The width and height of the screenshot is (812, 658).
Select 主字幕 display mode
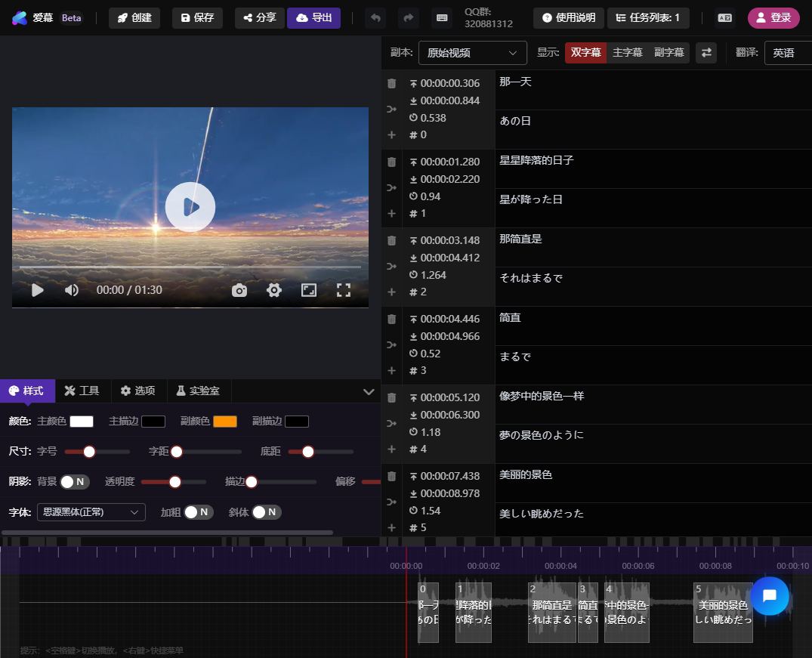627,53
